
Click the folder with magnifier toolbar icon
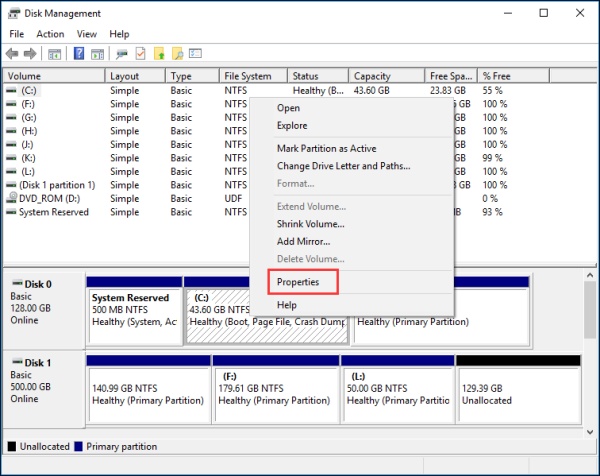coord(177,54)
